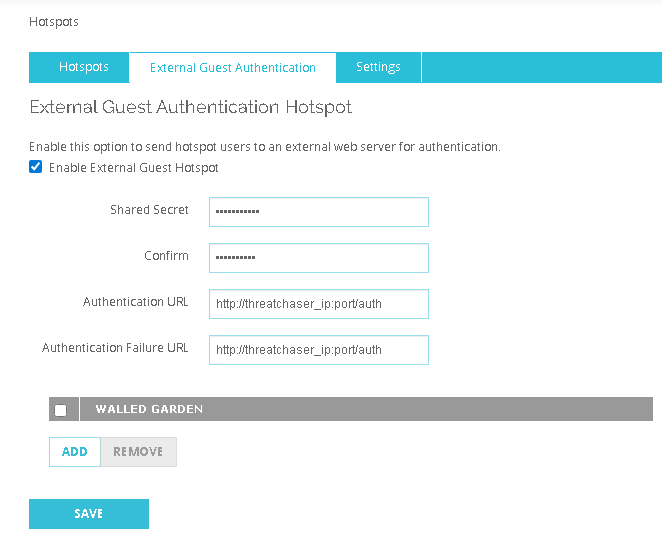Focus the Confirm password field
The height and width of the screenshot is (556, 662).
[x=318, y=258]
